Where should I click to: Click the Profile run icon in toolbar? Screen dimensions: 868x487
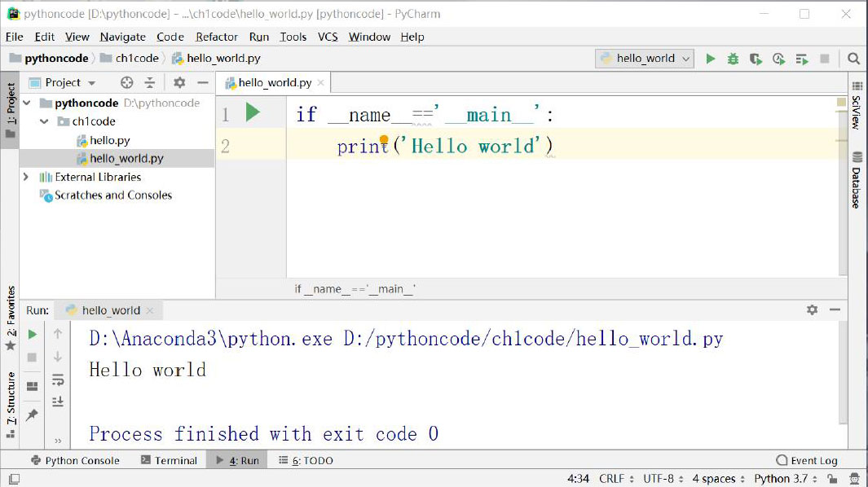[x=779, y=59]
